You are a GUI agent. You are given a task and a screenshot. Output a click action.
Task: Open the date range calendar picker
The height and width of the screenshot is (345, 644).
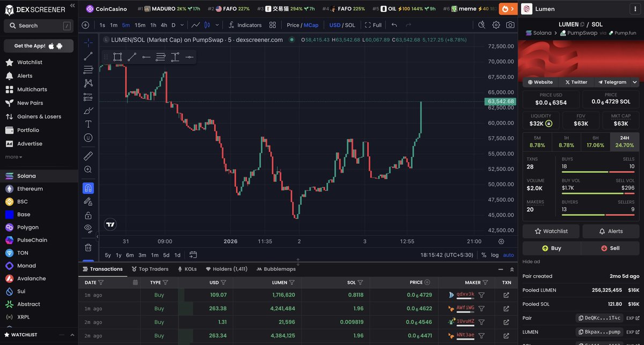pos(193,255)
